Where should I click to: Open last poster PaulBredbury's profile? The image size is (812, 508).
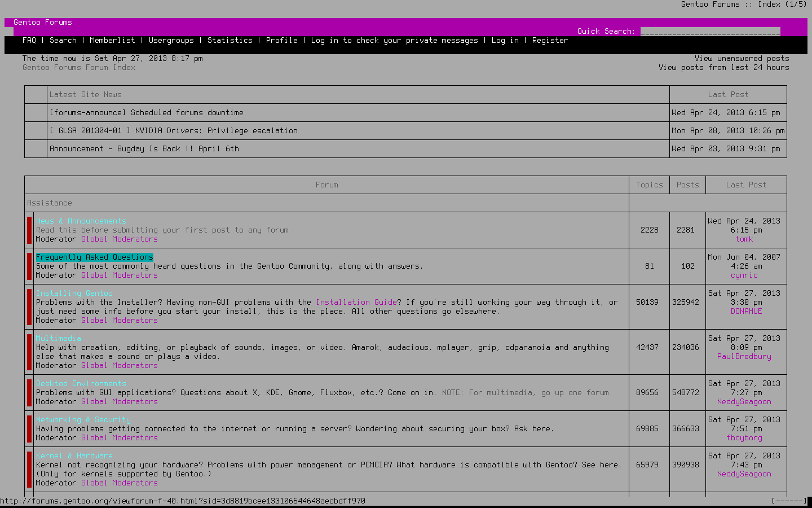coord(744,356)
